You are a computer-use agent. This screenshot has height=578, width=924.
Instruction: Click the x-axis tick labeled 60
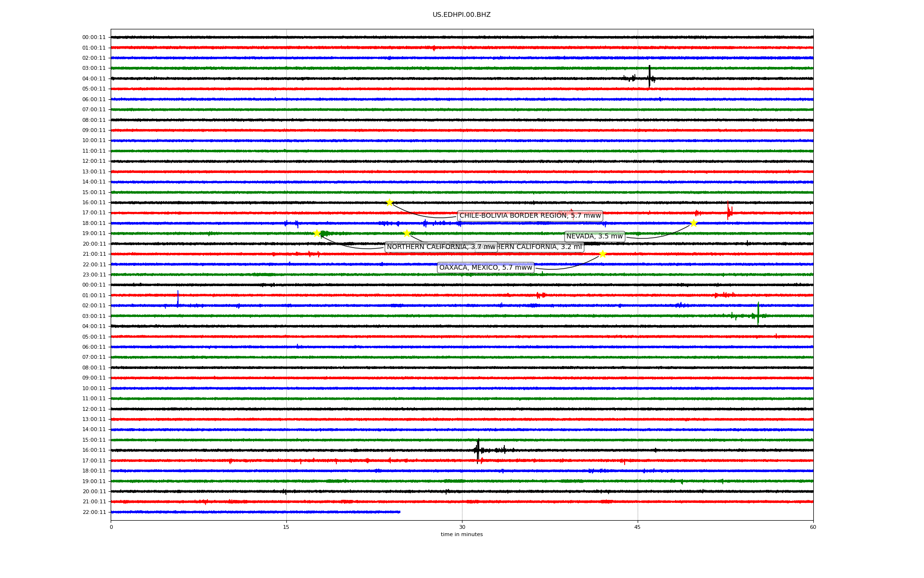[813, 527]
